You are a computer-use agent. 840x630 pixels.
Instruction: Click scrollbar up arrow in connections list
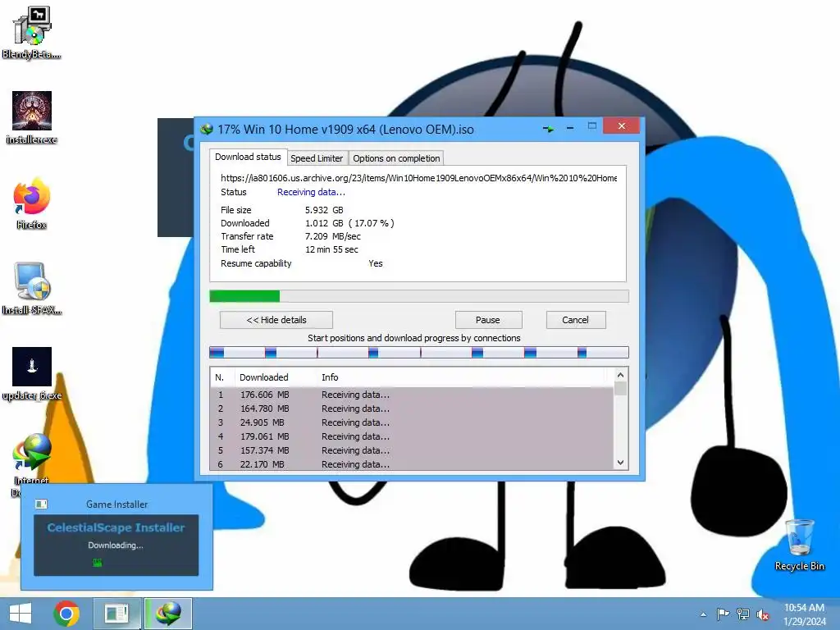click(x=620, y=375)
